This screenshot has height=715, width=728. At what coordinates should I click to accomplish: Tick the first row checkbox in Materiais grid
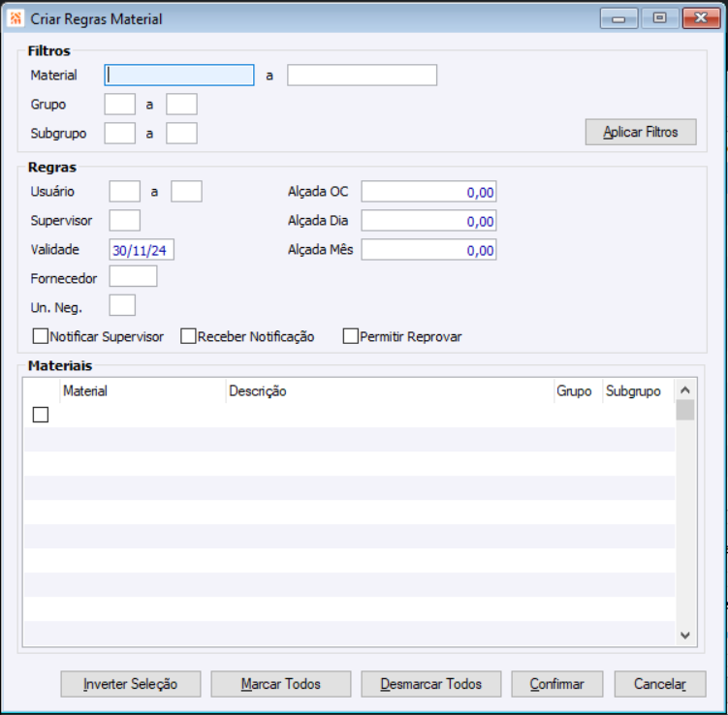[x=41, y=415]
